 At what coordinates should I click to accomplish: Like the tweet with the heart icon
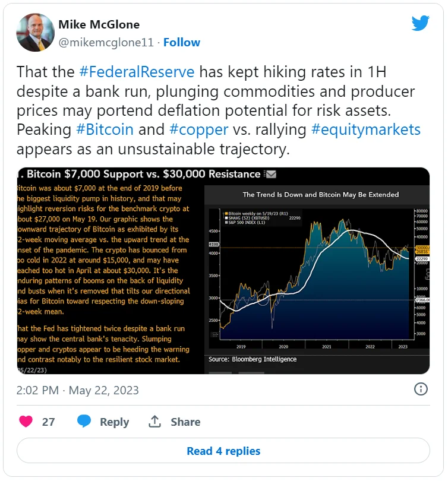[26, 422]
